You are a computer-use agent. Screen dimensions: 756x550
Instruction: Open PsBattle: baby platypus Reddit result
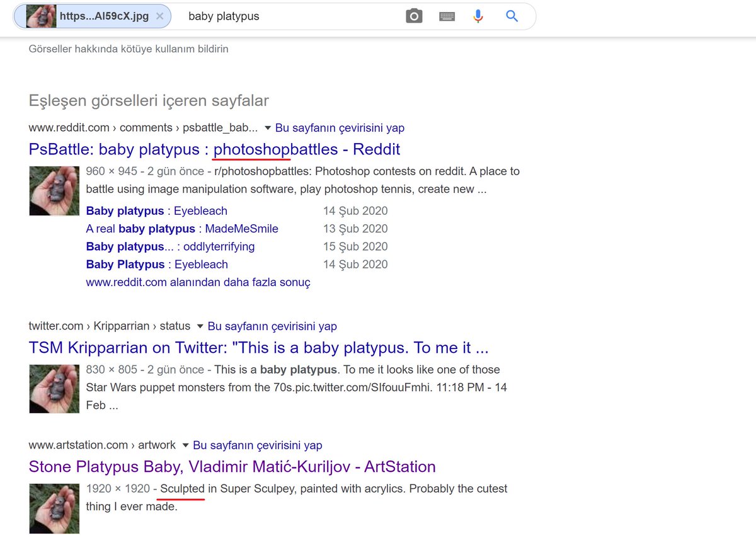click(214, 149)
